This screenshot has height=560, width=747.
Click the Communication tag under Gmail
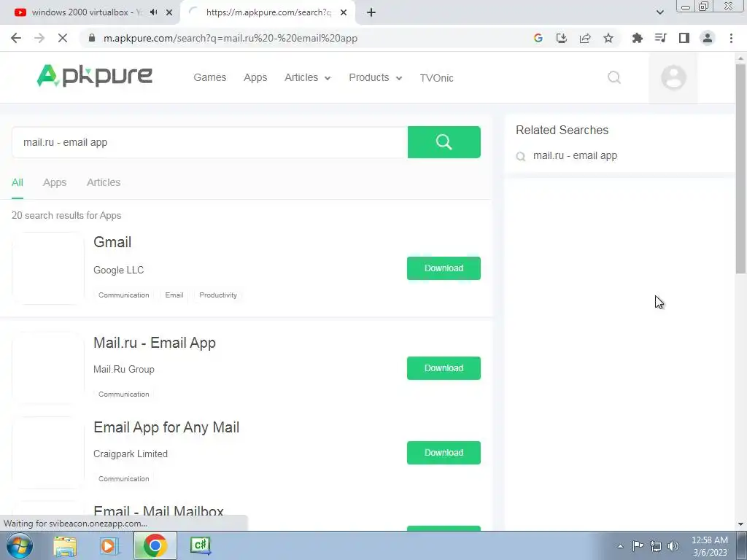tap(124, 295)
